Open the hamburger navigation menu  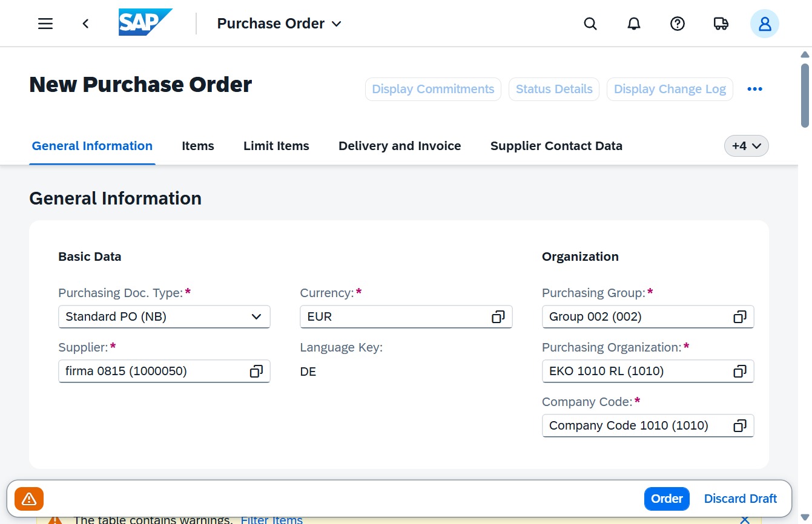[x=45, y=24]
